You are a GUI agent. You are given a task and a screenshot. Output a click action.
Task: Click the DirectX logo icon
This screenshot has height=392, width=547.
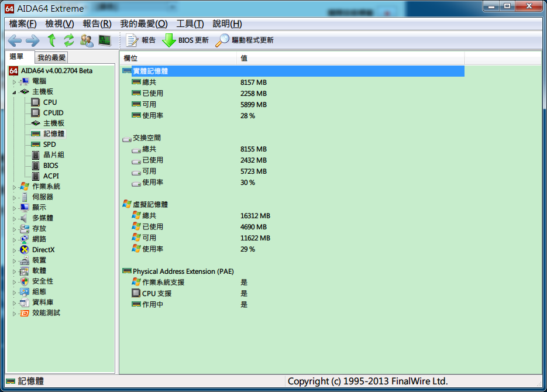pos(25,250)
